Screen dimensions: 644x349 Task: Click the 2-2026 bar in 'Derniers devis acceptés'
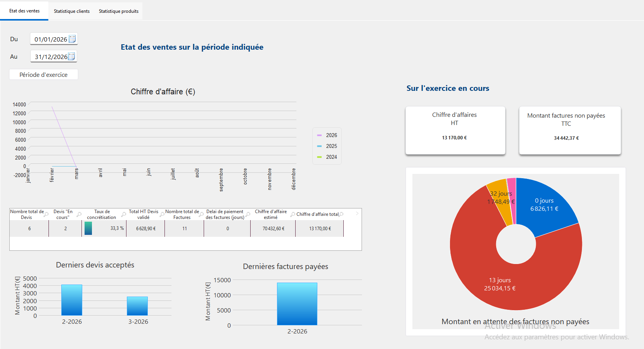[x=72, y=300]
